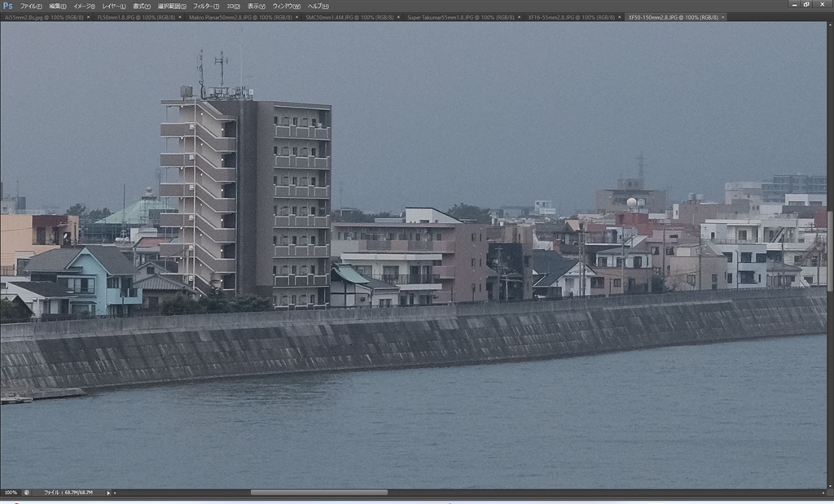The image size is (834, 504).
Task: Close the FL50mm1.8.JPG tab
Action: pos(180,18)
